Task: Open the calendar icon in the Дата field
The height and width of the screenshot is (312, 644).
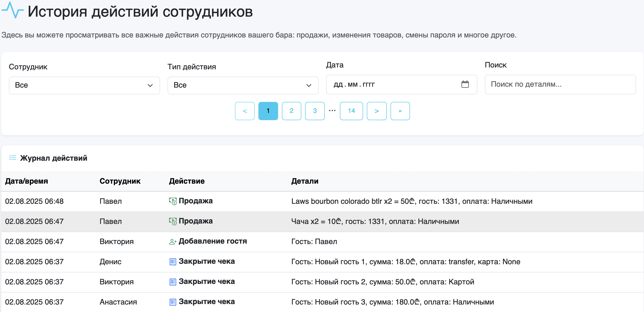Action: (x=465, y=85)
